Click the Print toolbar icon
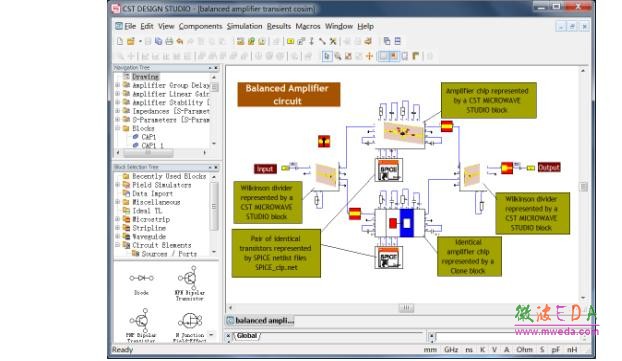 169,41
